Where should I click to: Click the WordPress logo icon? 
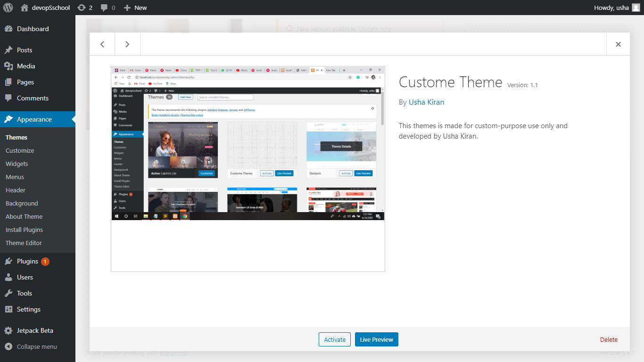[8, 8]
